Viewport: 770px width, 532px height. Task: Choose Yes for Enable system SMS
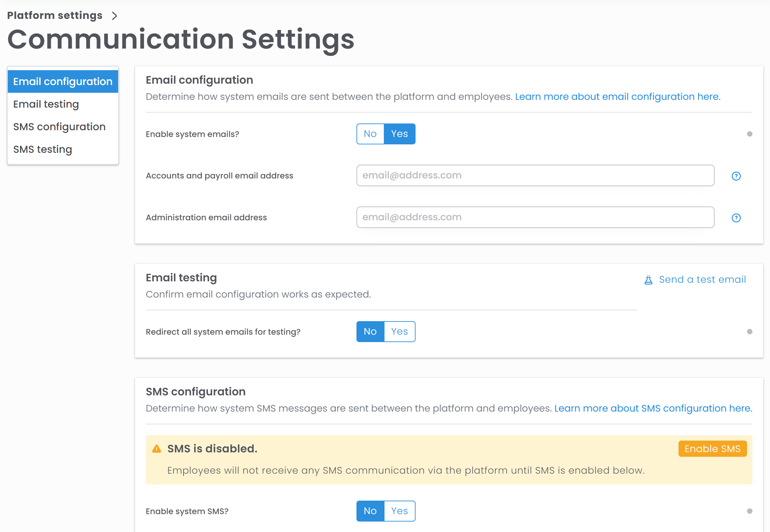pos(399,511)
